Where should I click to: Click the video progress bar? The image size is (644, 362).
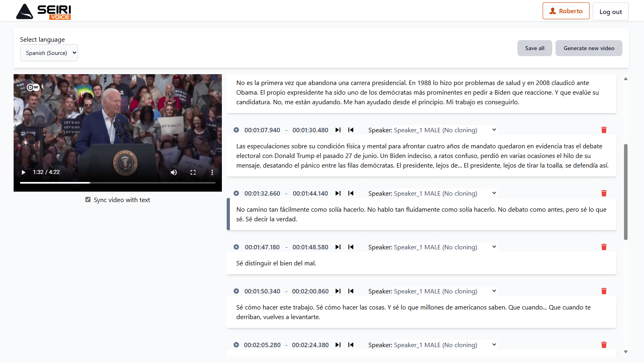click(118, 183)
